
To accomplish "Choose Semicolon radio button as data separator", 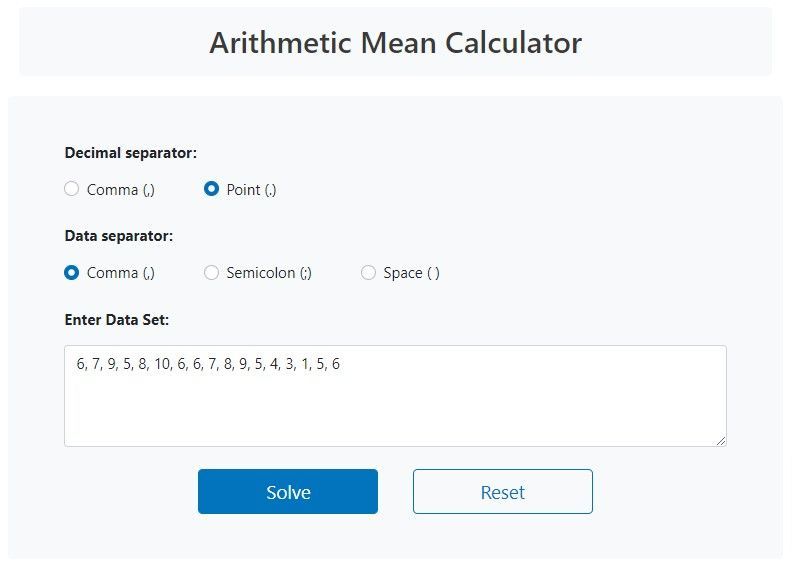I will point(211,273).
